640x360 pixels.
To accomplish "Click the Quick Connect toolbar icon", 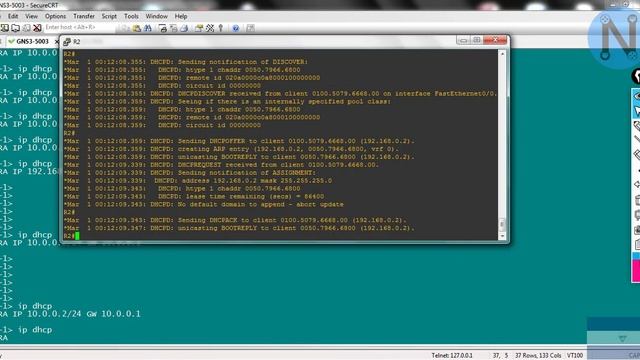I will coord(16,28).
